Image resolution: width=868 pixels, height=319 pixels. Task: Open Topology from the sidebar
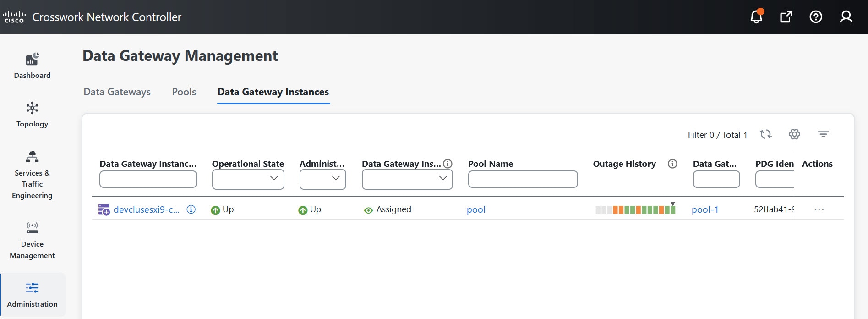pos(32,115)
